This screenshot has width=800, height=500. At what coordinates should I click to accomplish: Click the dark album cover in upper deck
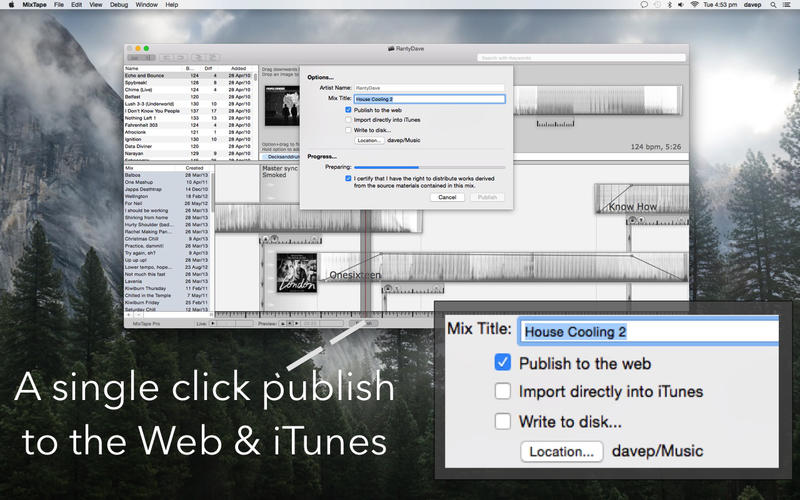click(282, 106)
